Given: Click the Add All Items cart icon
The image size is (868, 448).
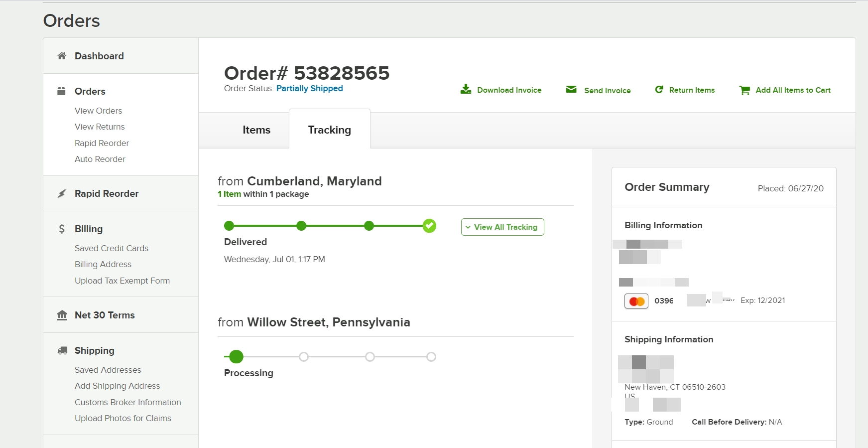Looking at the screenshot, I should click(x=744, y=90).
